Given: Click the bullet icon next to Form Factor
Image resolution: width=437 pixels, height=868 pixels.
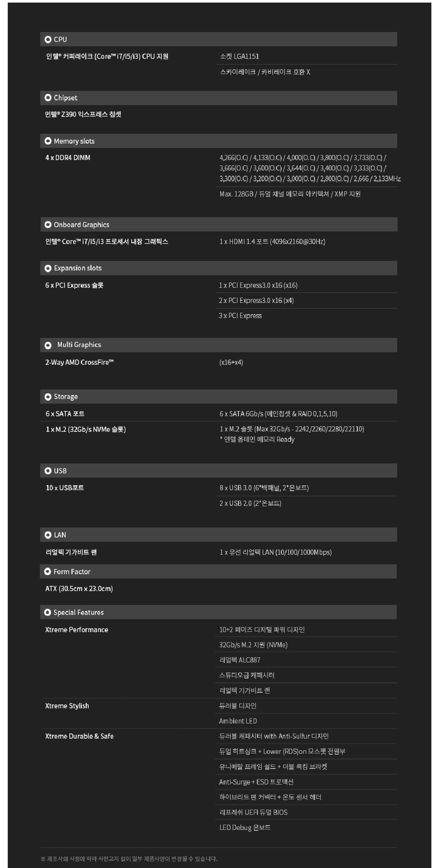Looking at the screenshot, I should pyautogui.click(x=48, y=572).
